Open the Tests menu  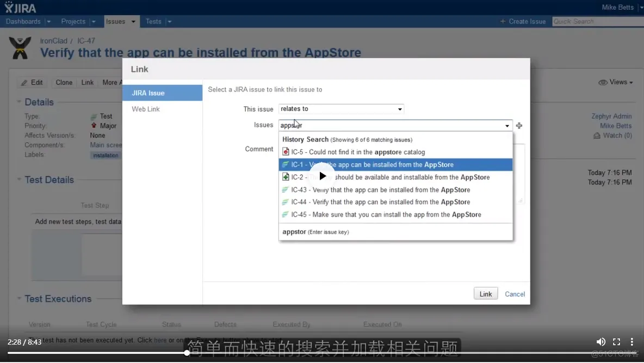point(153,21)
